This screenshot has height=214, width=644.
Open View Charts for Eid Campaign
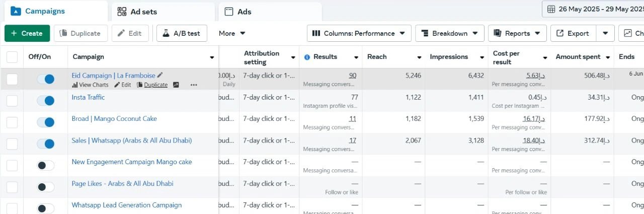pos(90,85)
